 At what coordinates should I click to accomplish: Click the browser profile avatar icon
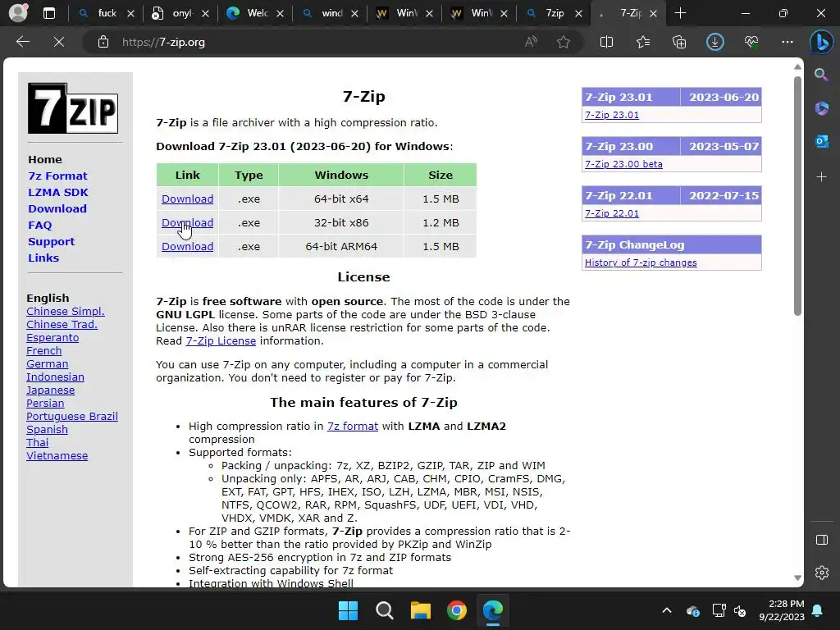coord(18,13)
